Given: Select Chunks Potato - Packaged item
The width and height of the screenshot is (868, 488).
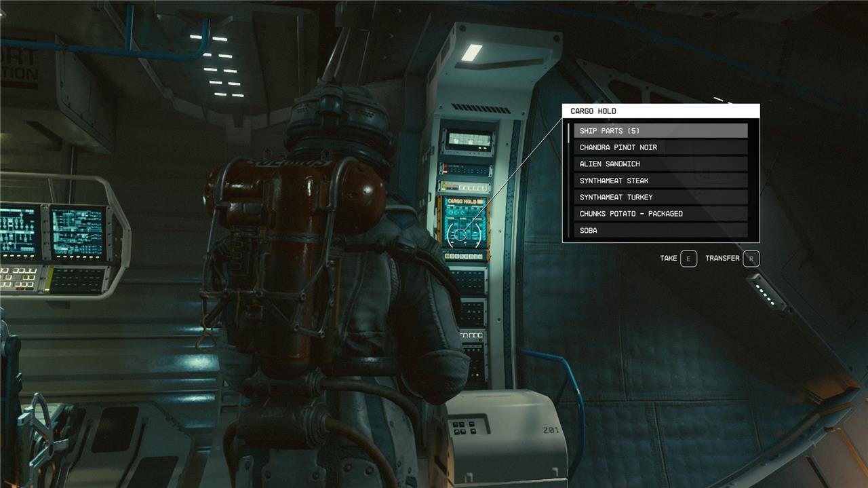Looking at the screenshot, I should point(660,214).
